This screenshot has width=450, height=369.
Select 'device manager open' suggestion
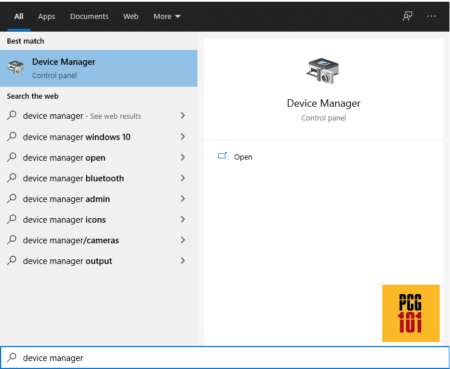(x=99, y=157)
